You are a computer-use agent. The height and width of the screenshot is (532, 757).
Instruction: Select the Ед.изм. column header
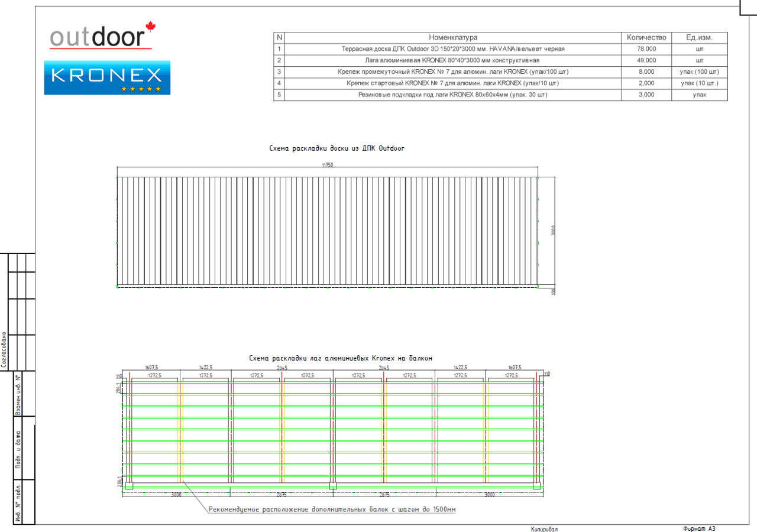(699, 38)
